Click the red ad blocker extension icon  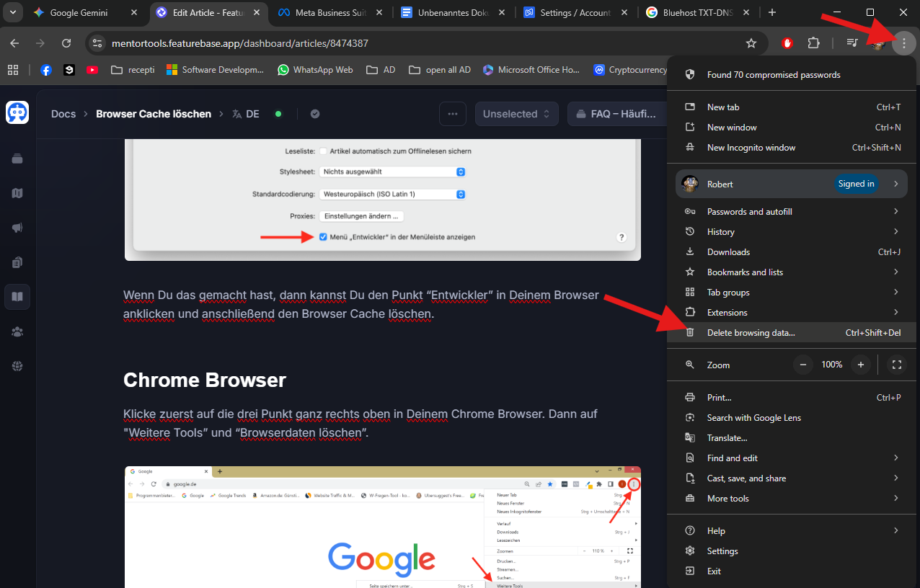pyautogui.click(x=788, y=43)
